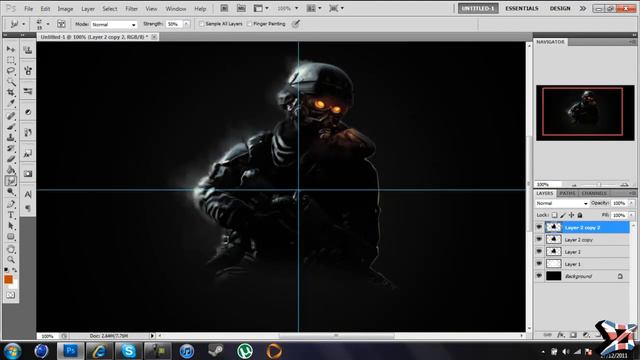Toggle the brush panel button in options bar

pyautogui.click(x=61, y=24)
